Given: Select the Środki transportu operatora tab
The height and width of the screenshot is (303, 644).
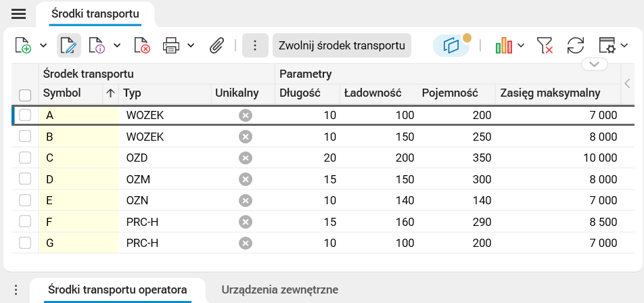Looking at the screenshot, I should pyautogui.click(x=118, y=289).
